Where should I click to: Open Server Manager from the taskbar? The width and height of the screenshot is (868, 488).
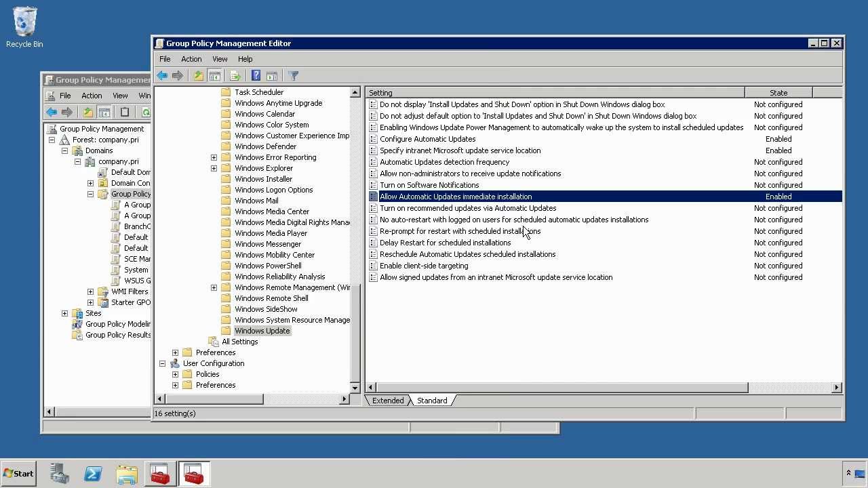coord(60,474)
